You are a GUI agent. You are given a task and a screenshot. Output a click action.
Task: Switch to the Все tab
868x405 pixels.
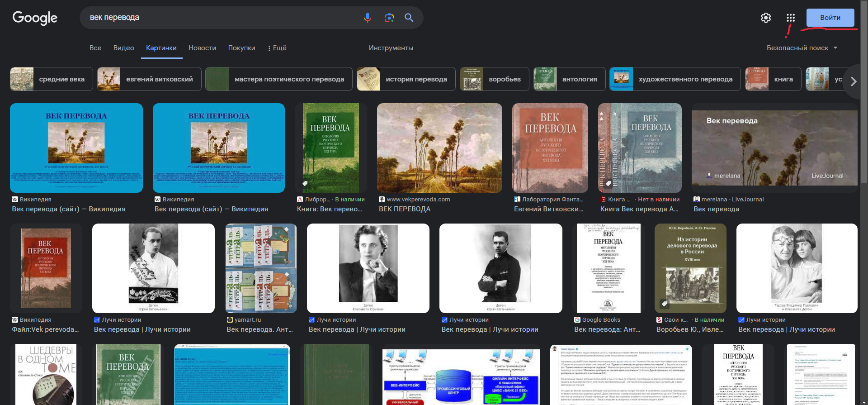click(x=95, y=48)
